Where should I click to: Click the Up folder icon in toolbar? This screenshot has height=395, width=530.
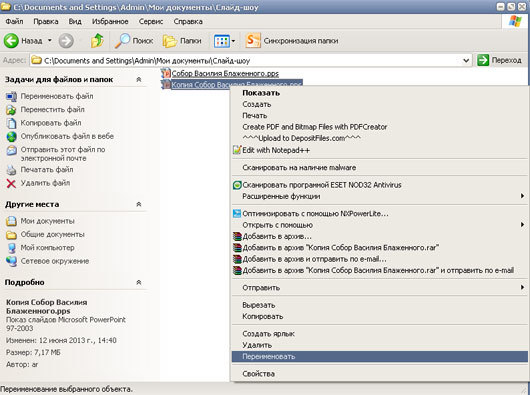(97, 41)
